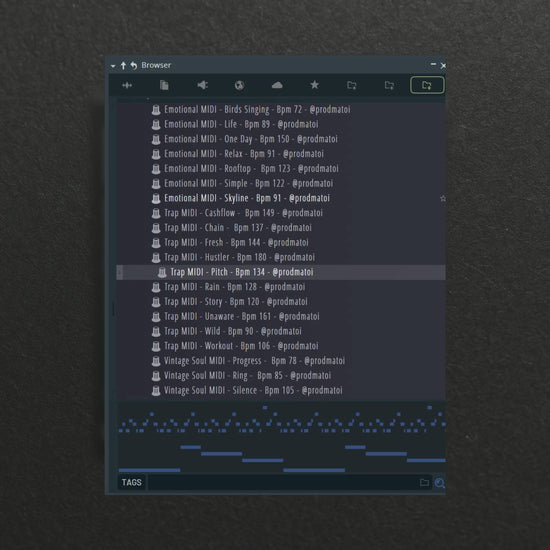Click the folder icon beside search

coord(424,483)
